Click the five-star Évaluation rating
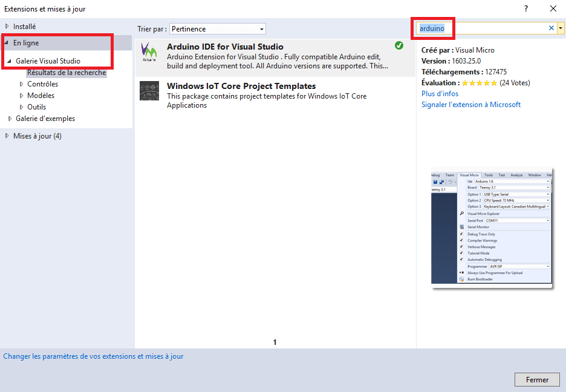The width and height of the screenshot is (566, 392). click(x=480, y=83)
